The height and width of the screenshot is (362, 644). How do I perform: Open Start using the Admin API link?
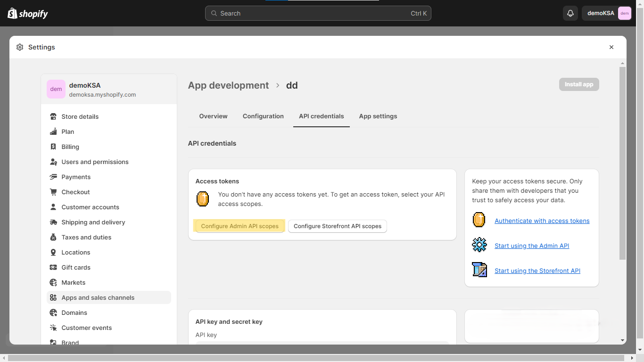(531, 246)
